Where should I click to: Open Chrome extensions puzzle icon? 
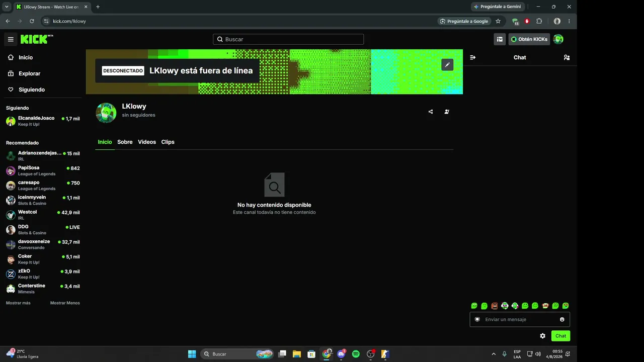coord(539,21)
